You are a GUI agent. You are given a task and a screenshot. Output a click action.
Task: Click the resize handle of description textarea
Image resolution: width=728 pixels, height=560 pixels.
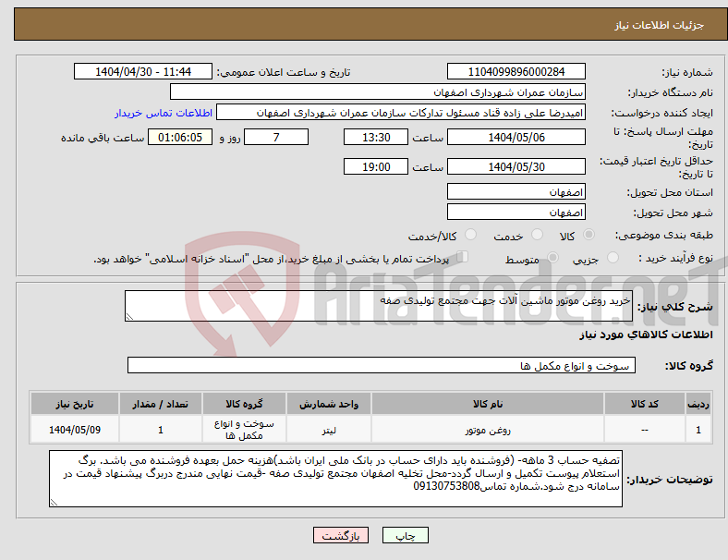pyautogui.click(x=129, y=317)
